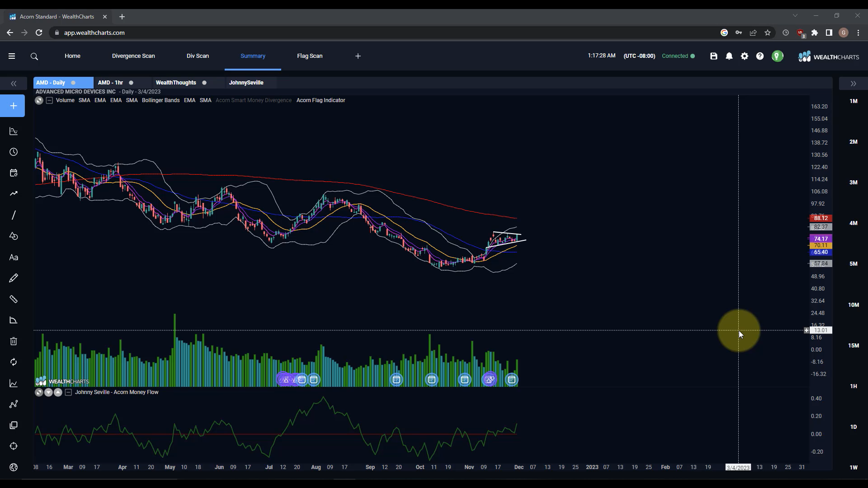
Task: Set chart timeframe to 1W
Action: point(853,468)
